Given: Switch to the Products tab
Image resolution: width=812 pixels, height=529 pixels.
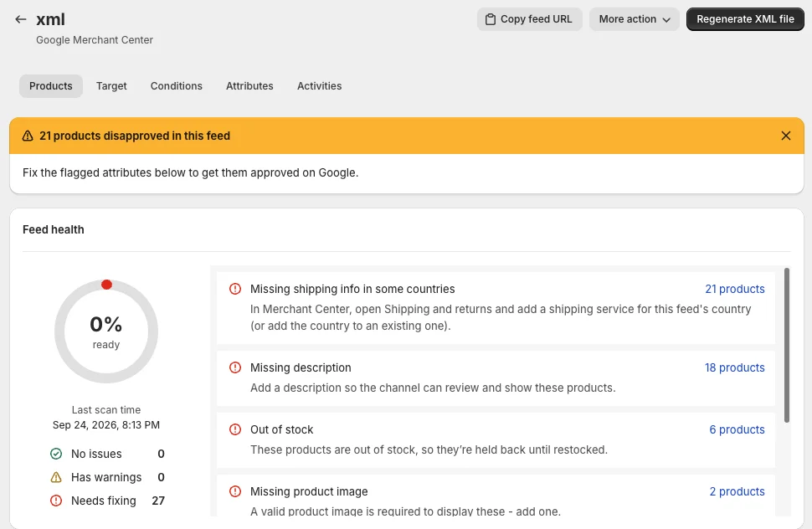Looking at the screenshot, I should [x=51, y=86].
